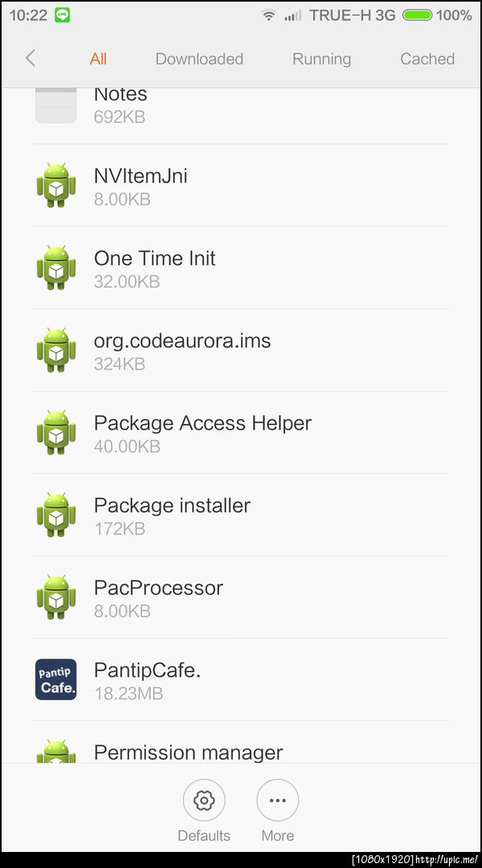This screenshot has width=482, height=868.
Task: Switch to the Cached tab
Action: point(427,59)
